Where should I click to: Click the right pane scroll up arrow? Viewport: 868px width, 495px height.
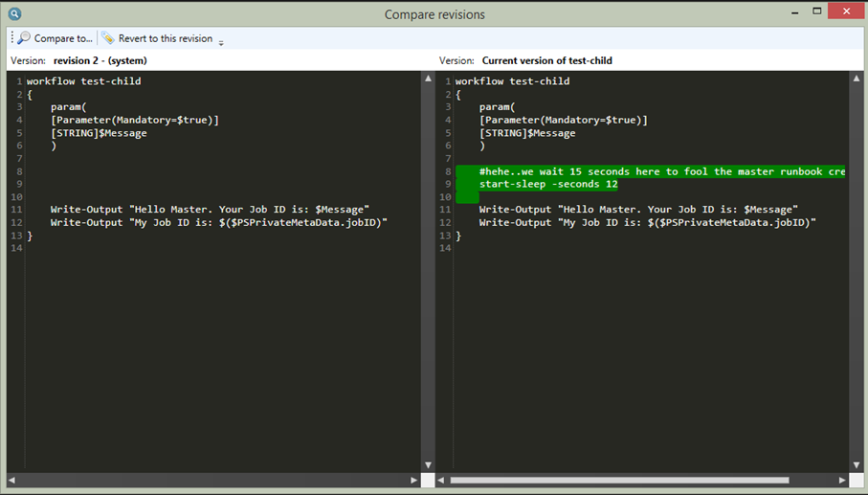[x=857, y=79]
